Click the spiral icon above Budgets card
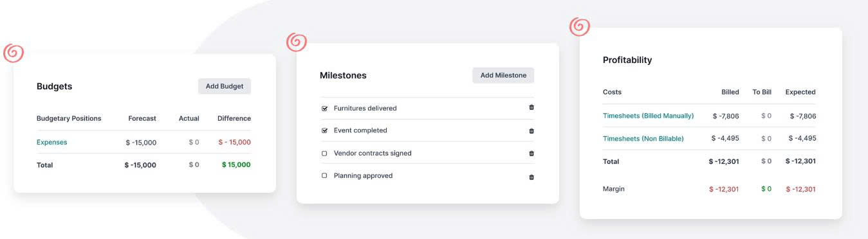The height and width of the screenshot is (239, 868). click(14, 53)
